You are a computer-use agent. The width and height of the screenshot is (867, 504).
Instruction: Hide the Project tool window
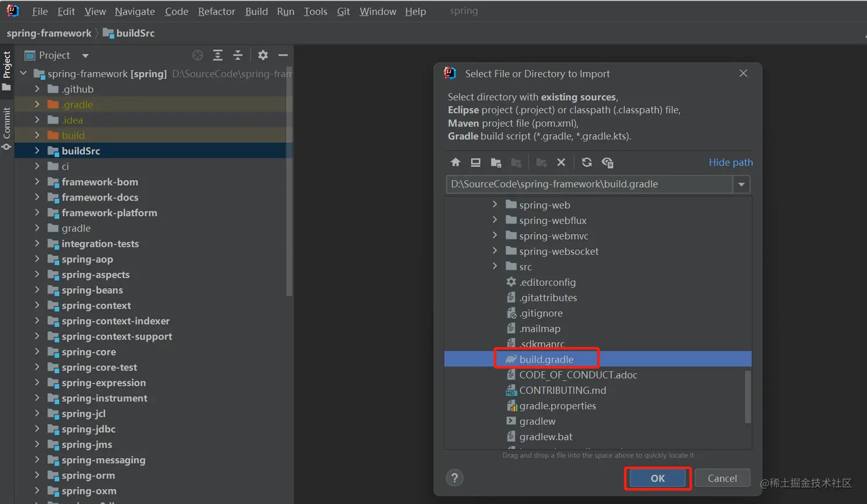(x=283, y=55)
